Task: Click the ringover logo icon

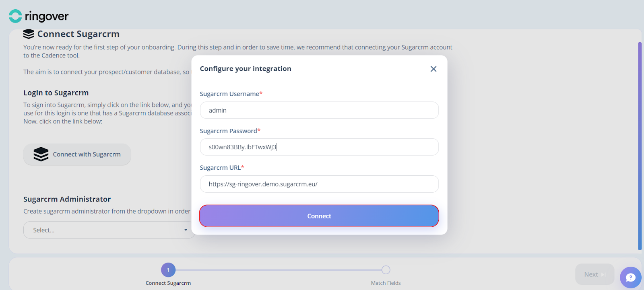Action: pos(15,16)
